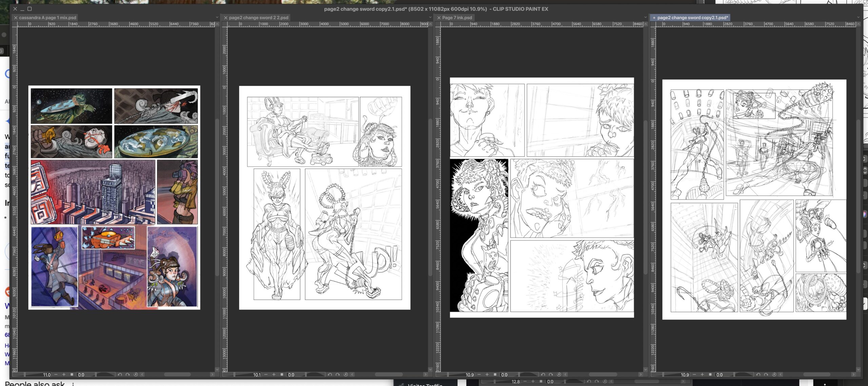868x386 pixels.
Task: Zoom in on page2 change sword 2 2 canvas
Action: pyautogui.click(x=274, y=374)
